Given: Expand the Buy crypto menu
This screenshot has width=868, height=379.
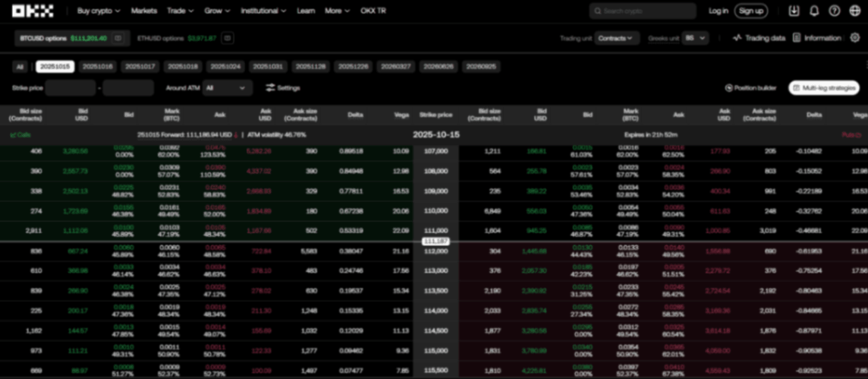Looking at the screenshot, I should click(99, 11).
